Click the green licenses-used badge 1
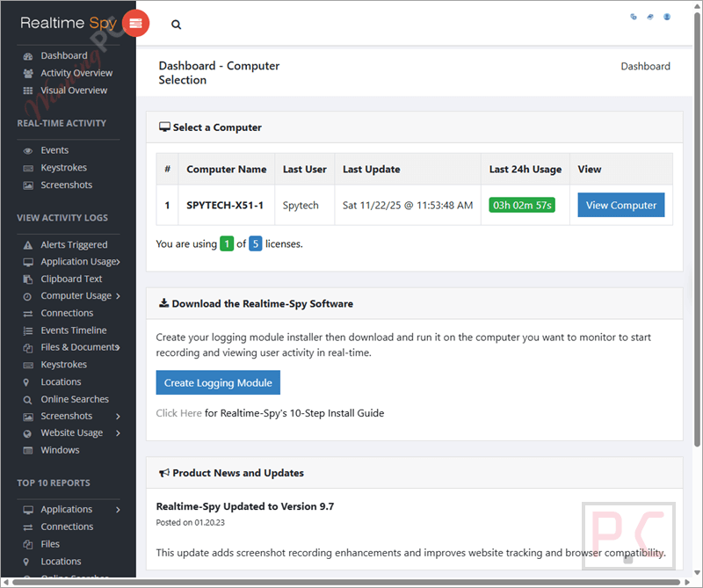The image size is (703, 588). pos(227,244)
